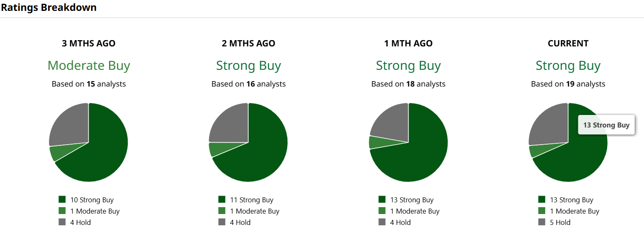Viewport: 644px width, 232px height.
Task: Click the gray 4 Hold swatch under 3 MTHS AGO
Action: click(62, 222)
